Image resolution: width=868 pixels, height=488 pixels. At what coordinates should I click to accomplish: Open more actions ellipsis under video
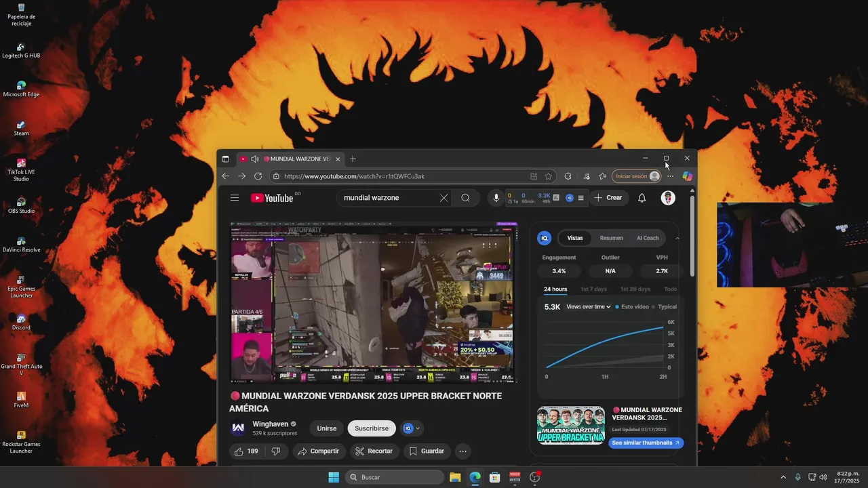click(x=462, y=451)
